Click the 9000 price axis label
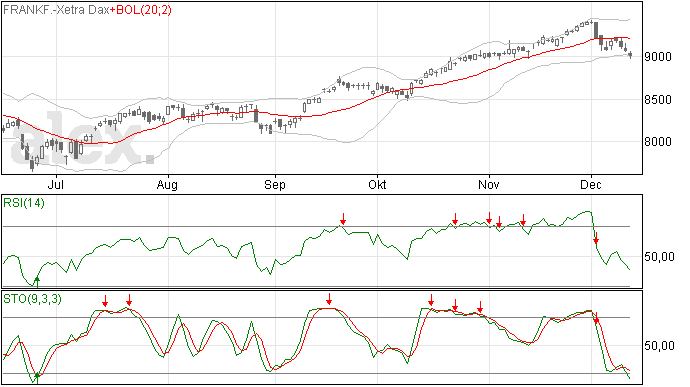The height and width of the screenshot is (387, 690). 658,57
